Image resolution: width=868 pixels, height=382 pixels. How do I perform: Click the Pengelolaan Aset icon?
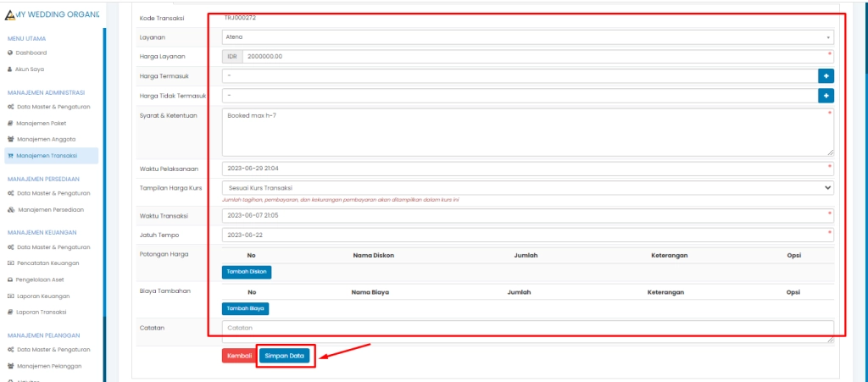[x=10, y=280]
